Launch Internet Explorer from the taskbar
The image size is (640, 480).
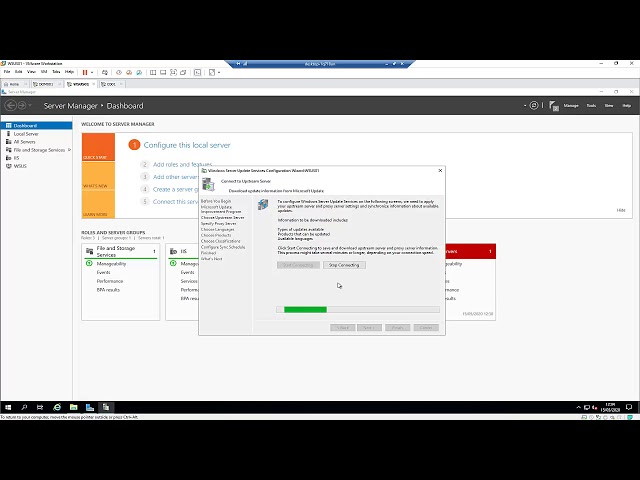click(57, 407)
